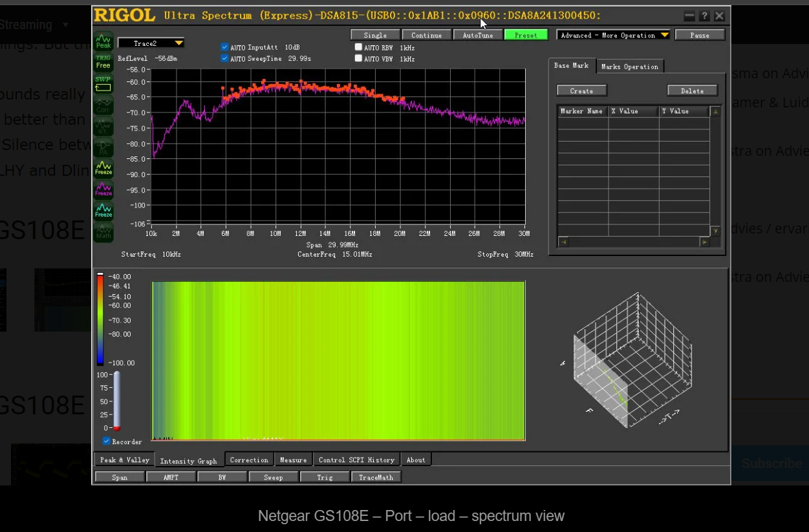Click the Continue sweep button
The image size is (809, 532).
[x=426, y=36]
